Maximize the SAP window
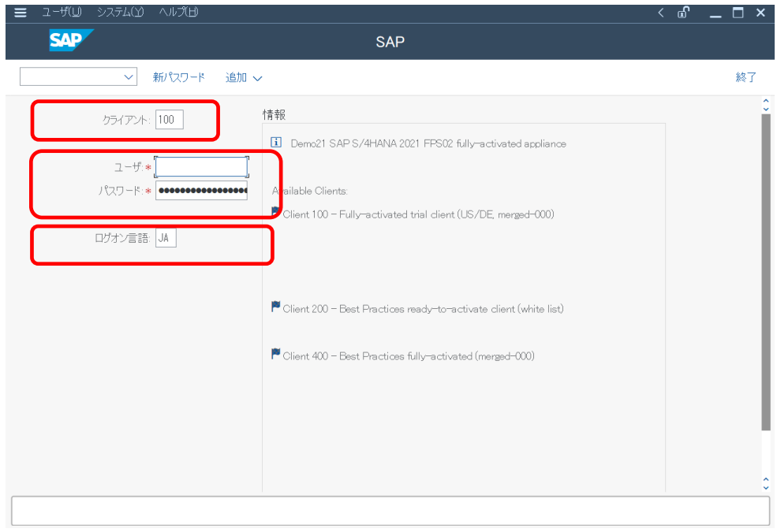Image resolution: width=777 pixels, height=532 pixels. pyautogui.click(x=738, y=13)
